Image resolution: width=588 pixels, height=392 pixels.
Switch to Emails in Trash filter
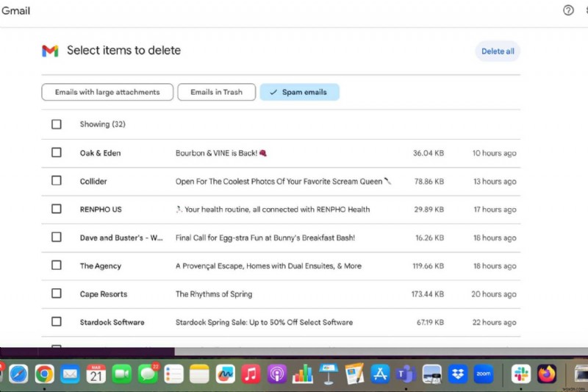click(216, 92)
